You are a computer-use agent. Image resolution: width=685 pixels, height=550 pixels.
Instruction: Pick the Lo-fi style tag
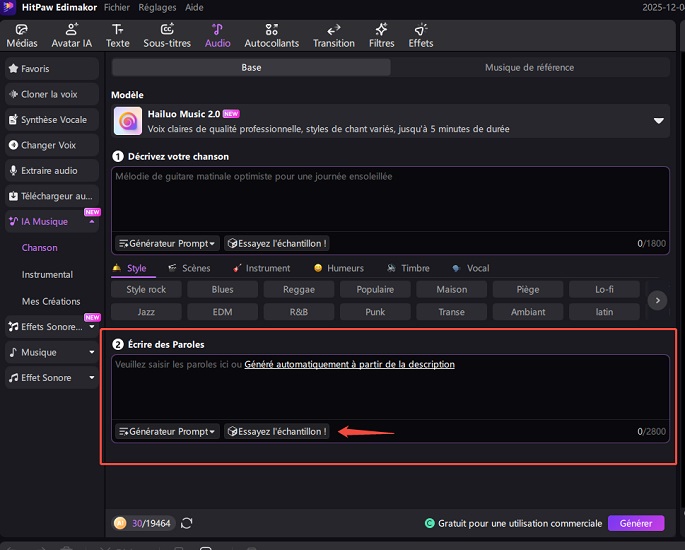pos(603,290)
